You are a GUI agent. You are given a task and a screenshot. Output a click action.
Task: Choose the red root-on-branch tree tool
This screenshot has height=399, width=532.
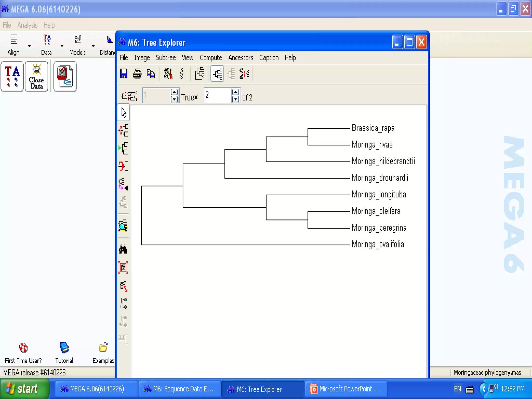pyautogui.click(x=124, y=130)
